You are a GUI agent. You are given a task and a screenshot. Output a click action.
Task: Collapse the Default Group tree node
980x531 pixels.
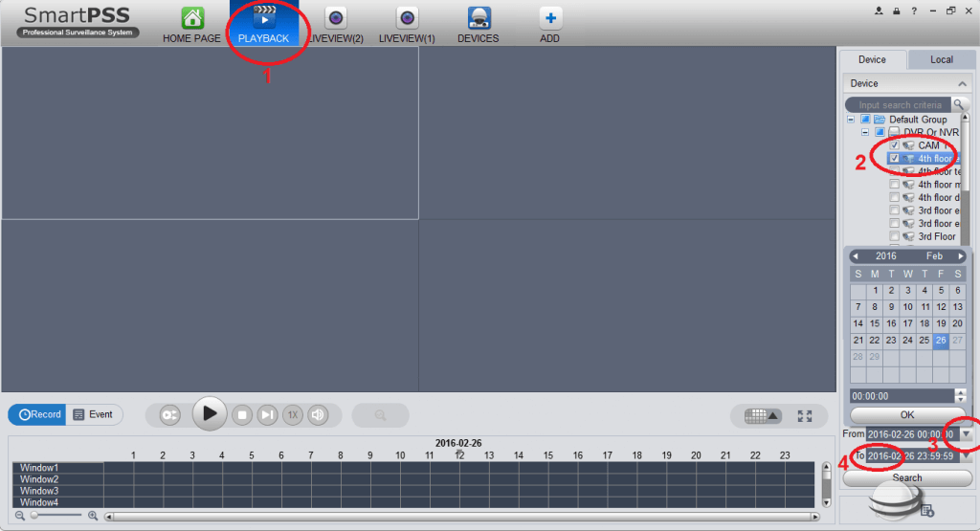pyautogui.click(x=851, y=120)
